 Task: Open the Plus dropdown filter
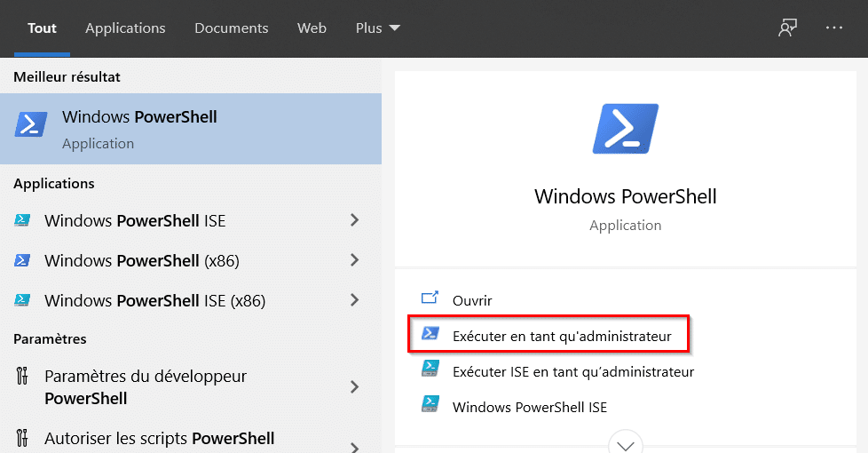click(x=377, y=28)
